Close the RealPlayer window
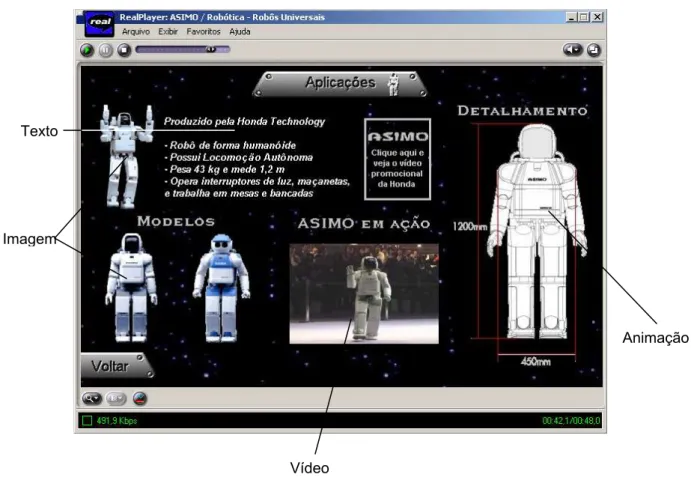The image size is (691, 477). [597, 17]
